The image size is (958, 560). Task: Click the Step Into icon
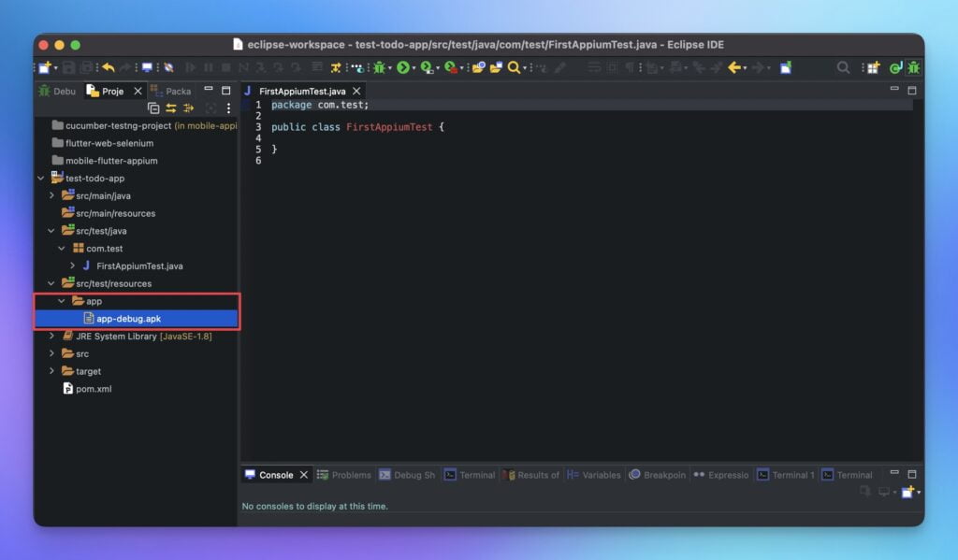tap(261, 68)
